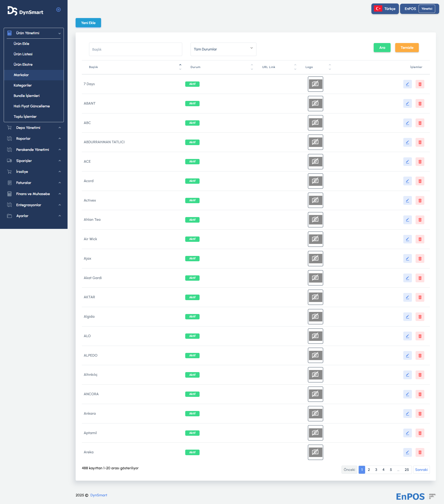Screen dimensions: 444x504
Task: Click the orange Temizle button
Action: point(407,48)
